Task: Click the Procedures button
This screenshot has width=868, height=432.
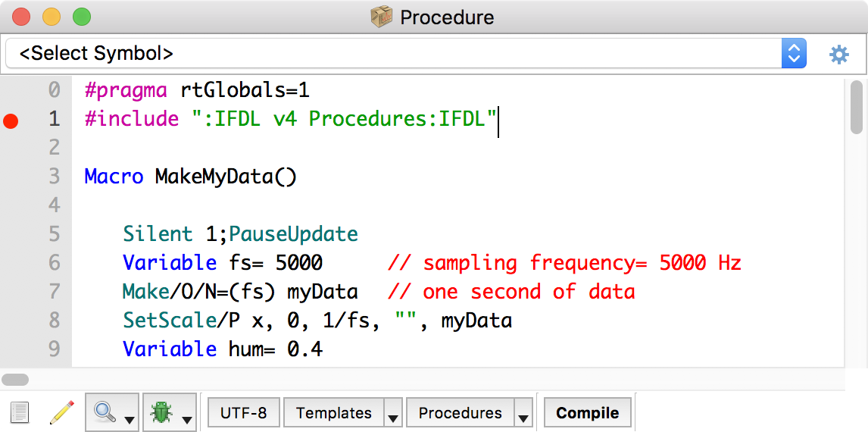Action: (x=460, y=413)
